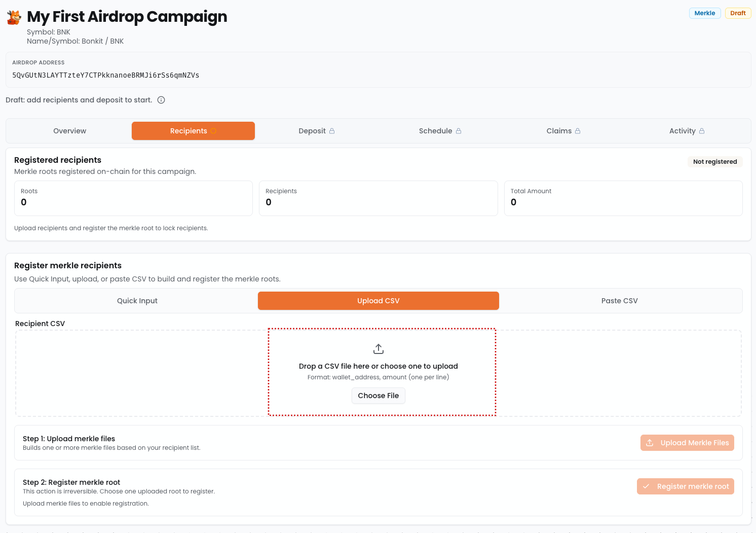The height and width of the screenshot is (533, 756).
Task: Click the Not registered status label
Action: coord(714,162)
